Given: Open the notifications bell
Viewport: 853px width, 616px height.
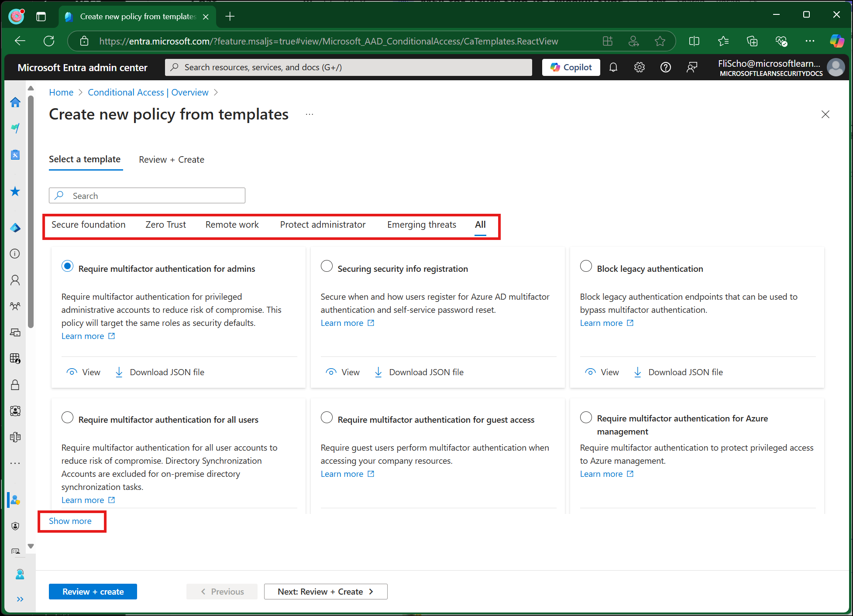Looking at the screenshot, I should pyautogui.click(x=613, y=67).
